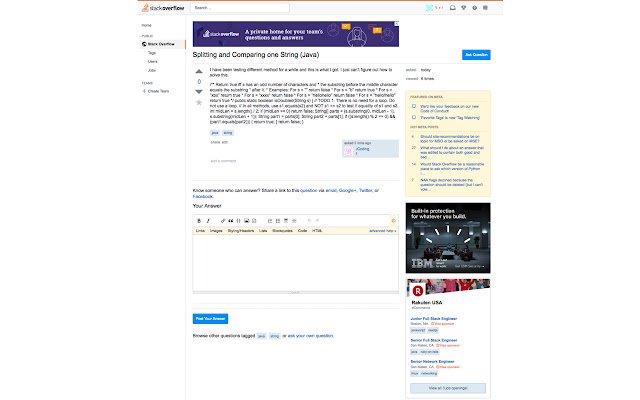The width and height of the screenshot is (640, 400).
Task: Insert a hyperlink using the editor toolbar
Action: click(x=223, y=221)
